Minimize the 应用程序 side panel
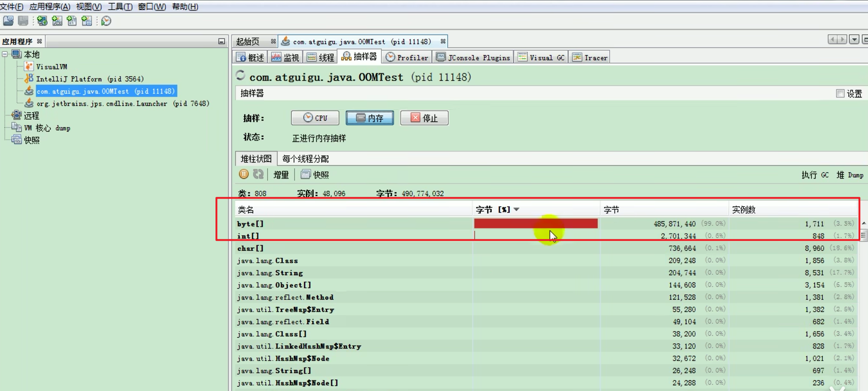This screenshot has height=391, width=868. click(221, 41)
